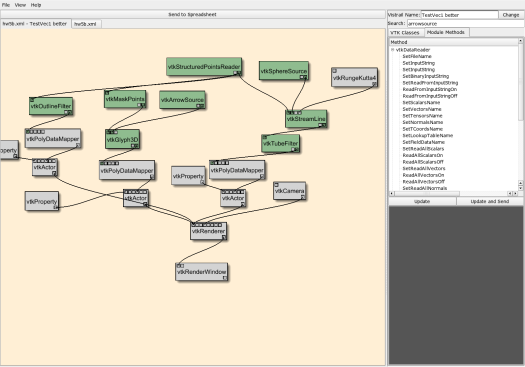Select SetScalarsName method

coord(421,102)
